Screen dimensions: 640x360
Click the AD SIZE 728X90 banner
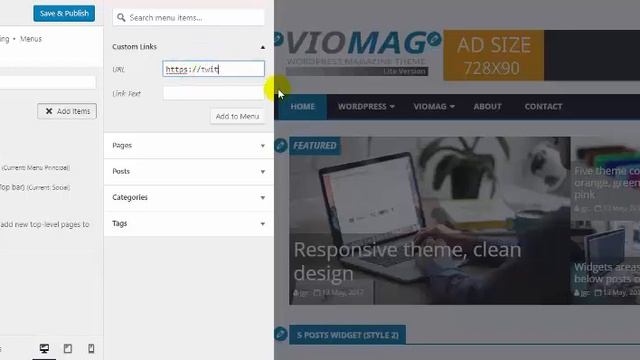493,56
